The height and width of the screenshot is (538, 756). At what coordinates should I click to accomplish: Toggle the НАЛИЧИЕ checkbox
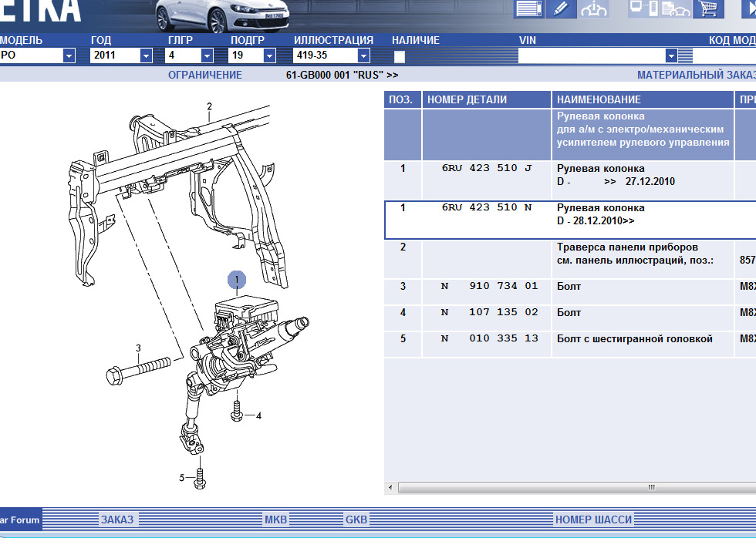(x=400, y=56)
